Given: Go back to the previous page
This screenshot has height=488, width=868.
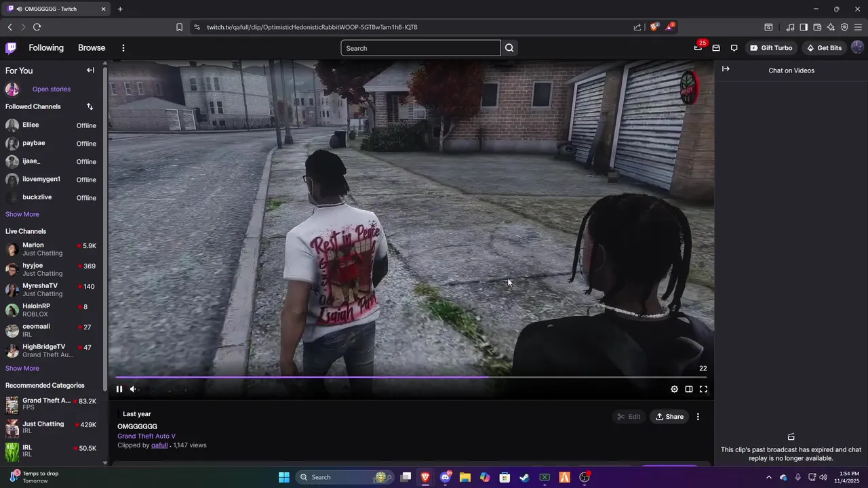Looking at the screenshot, I should 9,27.
